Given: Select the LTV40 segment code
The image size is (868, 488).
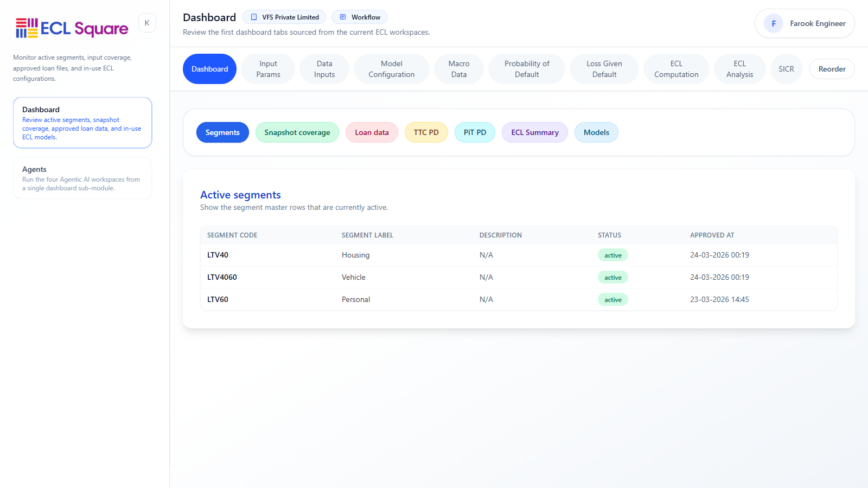Looking at the screenshot, I should [x=218, y=255].
